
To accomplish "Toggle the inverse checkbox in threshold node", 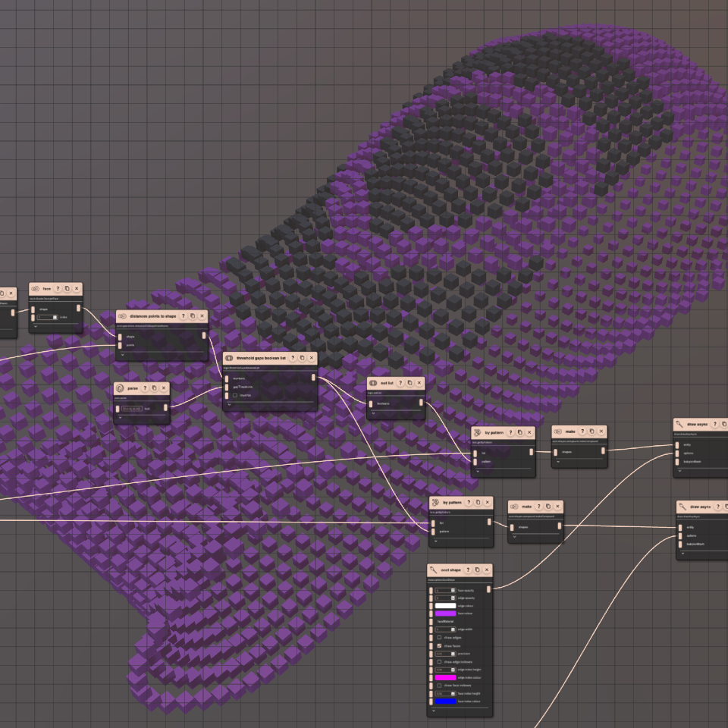I will pos(234,395).
